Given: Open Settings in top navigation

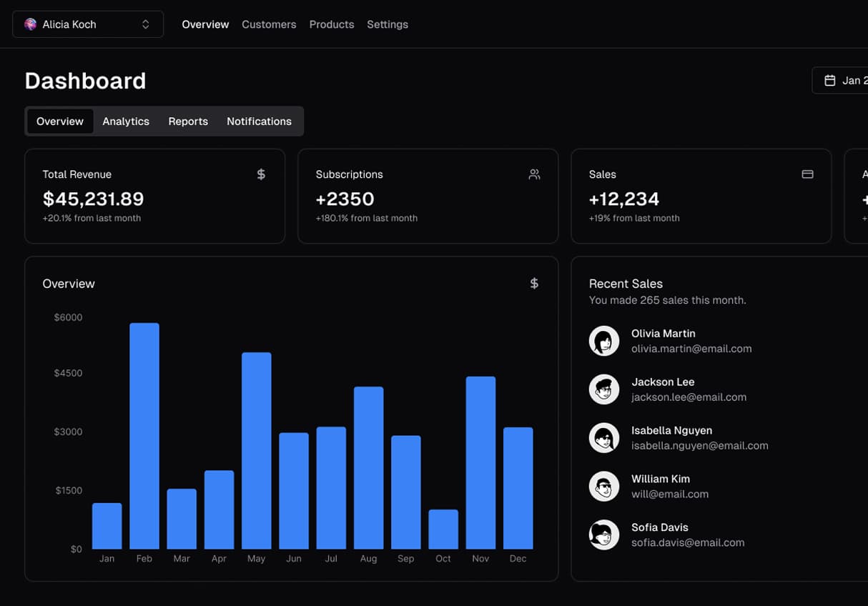Looking at the screenshot, I should pos(388,24).
